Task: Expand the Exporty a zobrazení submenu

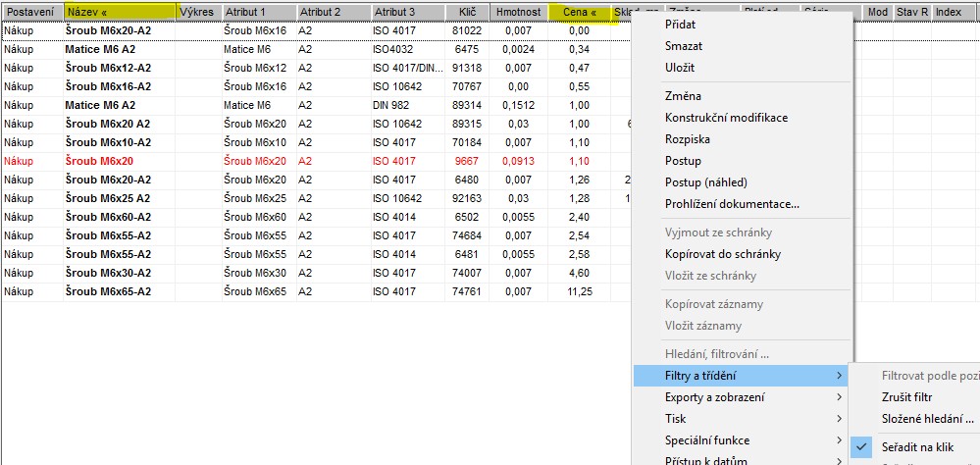Action: tap(741, 397)
